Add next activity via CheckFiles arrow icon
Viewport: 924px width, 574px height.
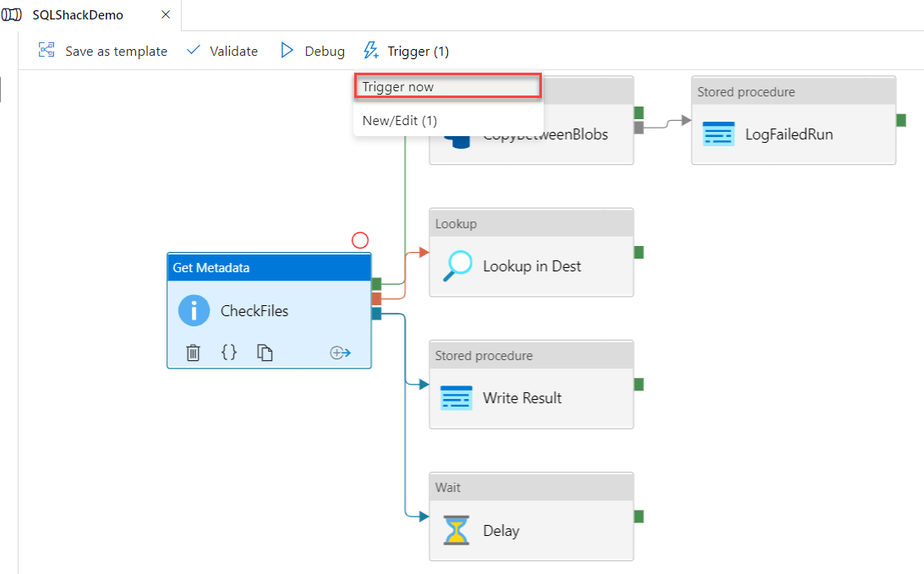[x=340, y=353]
